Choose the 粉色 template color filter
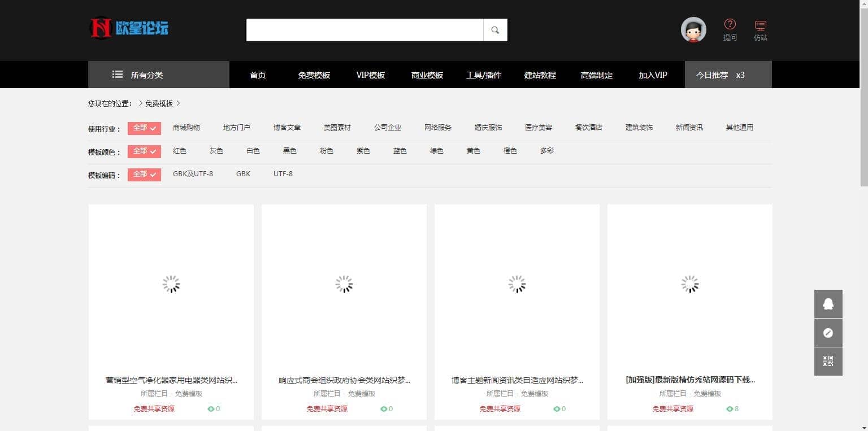The width and height of the screenshot is (868, 431). [x=327, y=151]
